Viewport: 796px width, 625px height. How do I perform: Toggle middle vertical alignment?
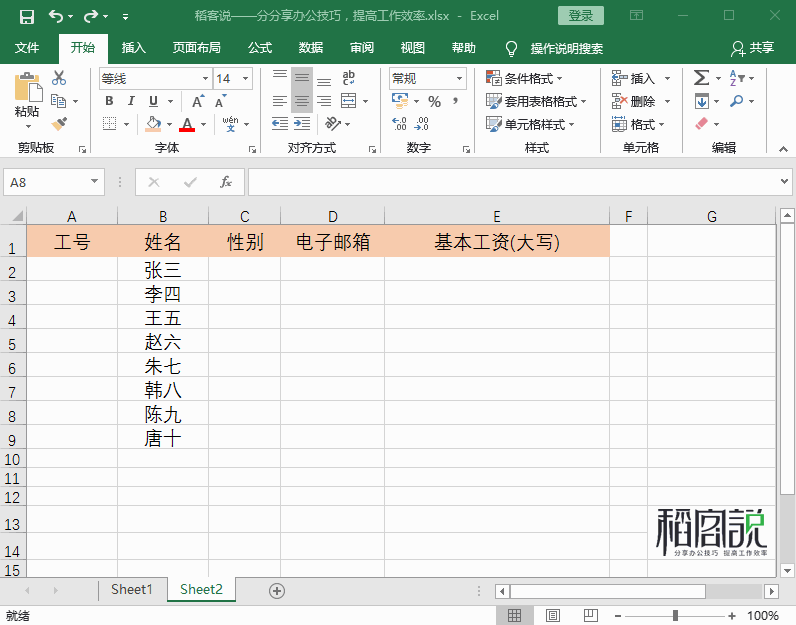[302, 78]
